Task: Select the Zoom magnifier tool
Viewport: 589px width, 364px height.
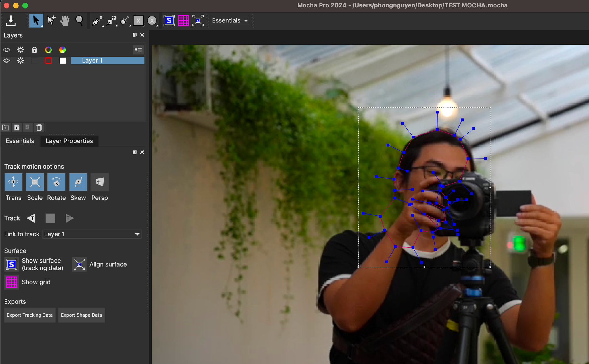Action: [80, 20]
